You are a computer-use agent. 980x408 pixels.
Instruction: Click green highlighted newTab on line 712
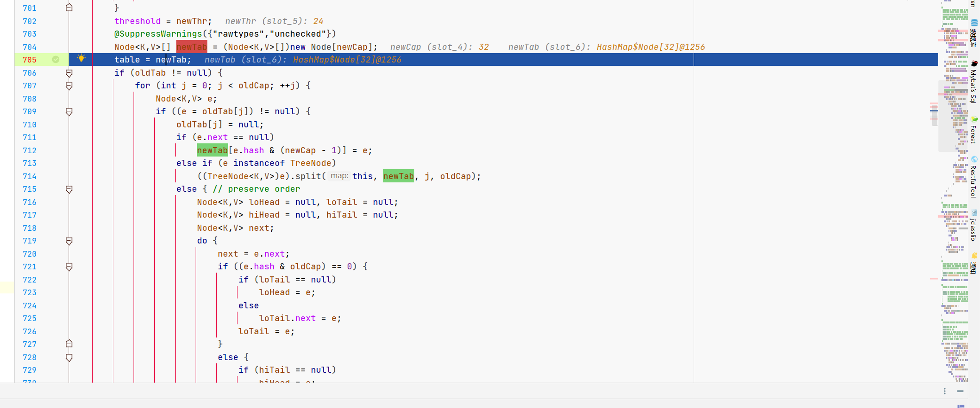(x=213, y=150)
